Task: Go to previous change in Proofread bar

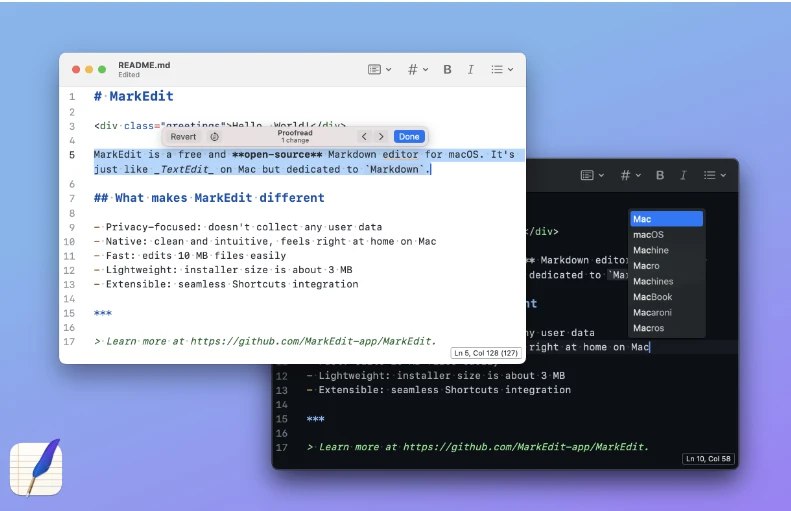Action: pos(364,136)
